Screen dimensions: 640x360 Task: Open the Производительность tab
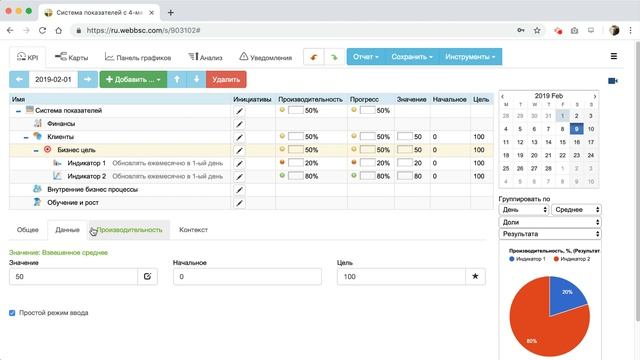[x=129, y=230]
